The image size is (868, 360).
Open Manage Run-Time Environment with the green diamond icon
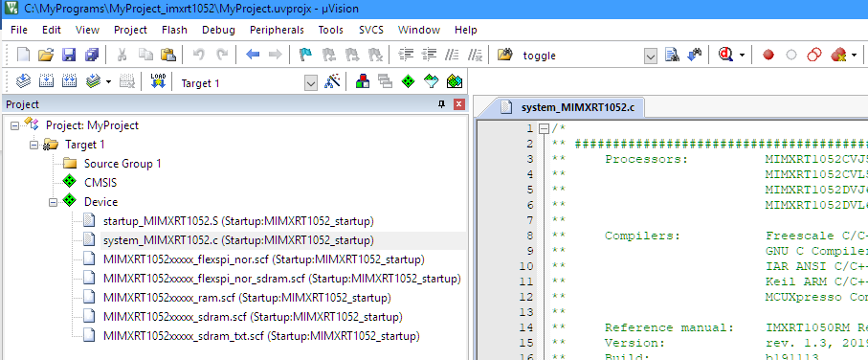tap(408, 82)
